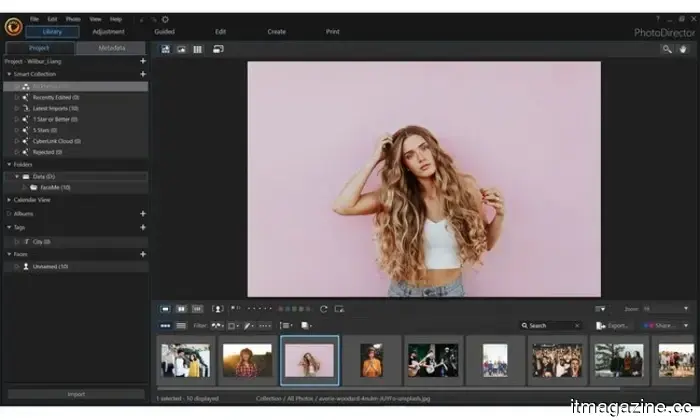Click the undo arrow icon
This screenshot has width=700, height=420.
[142, 20]
